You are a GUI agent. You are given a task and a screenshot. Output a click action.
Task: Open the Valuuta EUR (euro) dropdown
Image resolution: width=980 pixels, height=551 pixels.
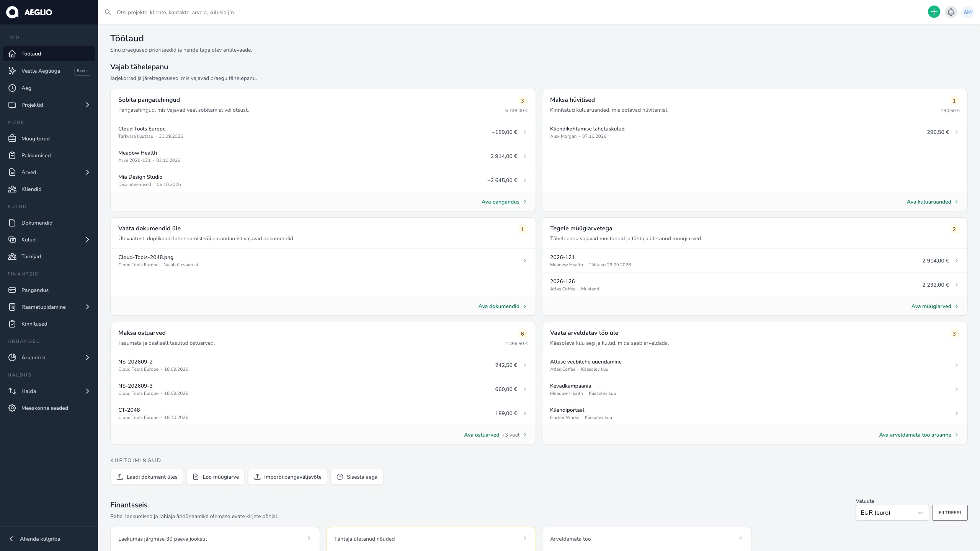pyautogui.click(x=892, y=513)
